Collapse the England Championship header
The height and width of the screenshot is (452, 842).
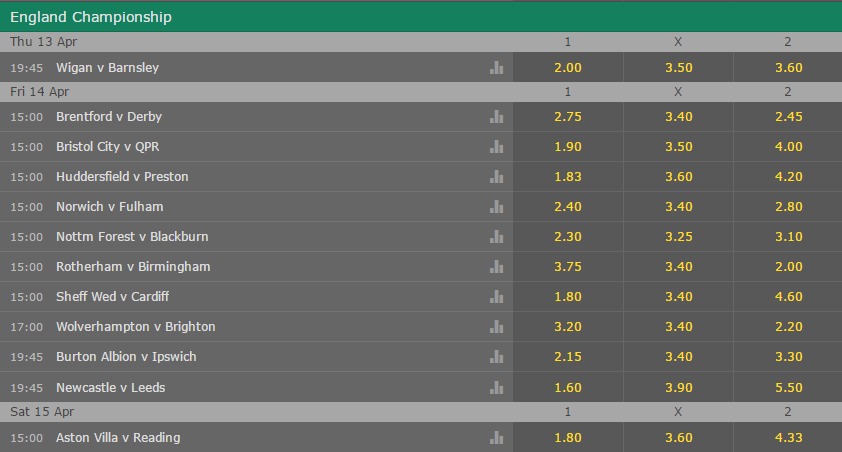pos(421,17)
